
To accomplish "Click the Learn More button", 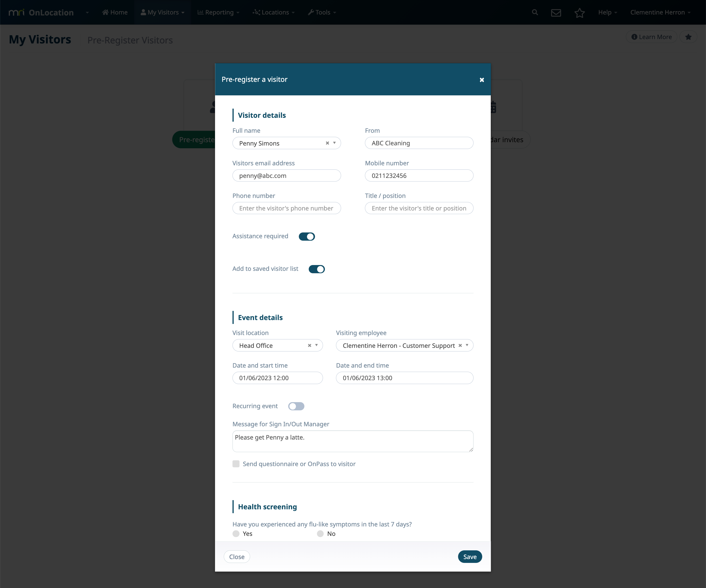I will tap(651, 37).
